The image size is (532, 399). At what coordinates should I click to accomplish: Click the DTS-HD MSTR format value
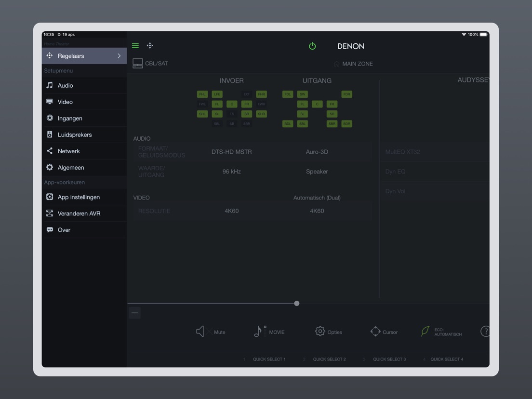tap(232, 152)
